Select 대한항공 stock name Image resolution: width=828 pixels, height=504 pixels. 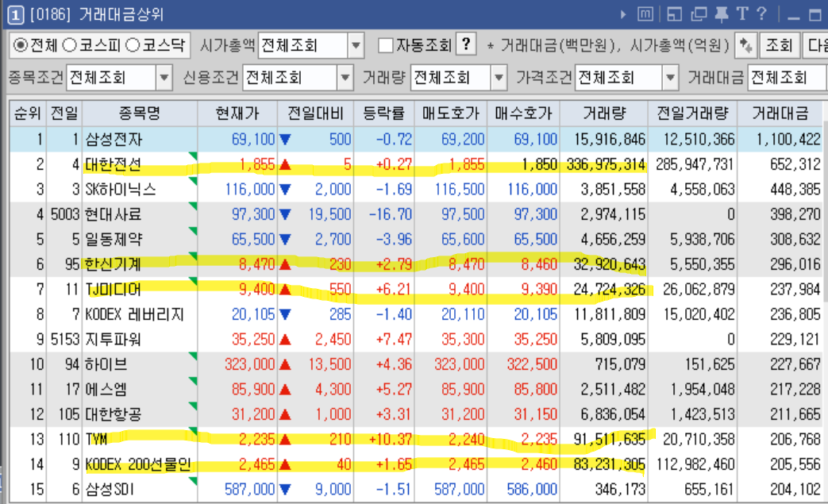(113, 414)
